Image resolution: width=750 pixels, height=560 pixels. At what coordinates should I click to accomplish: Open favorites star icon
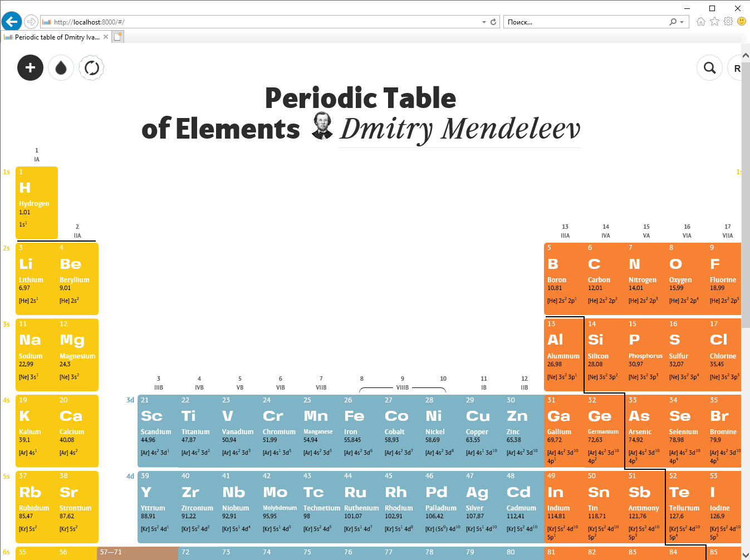coord(714,22)
